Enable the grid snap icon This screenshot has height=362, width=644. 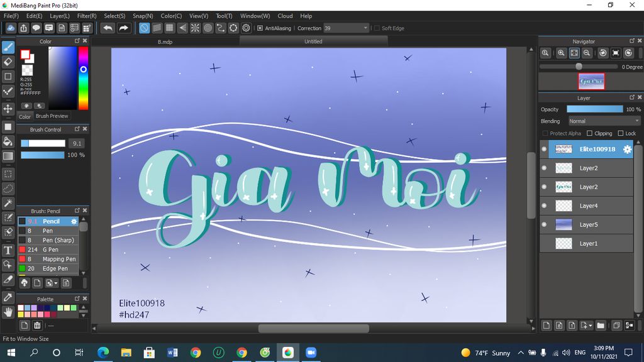pyautogui.click(x=170, y=28)
